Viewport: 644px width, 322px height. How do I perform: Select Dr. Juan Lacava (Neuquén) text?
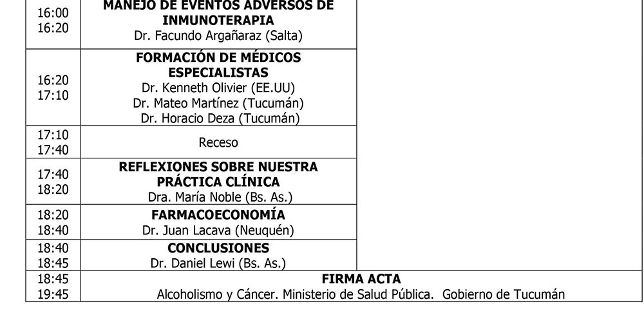[218, 231]
